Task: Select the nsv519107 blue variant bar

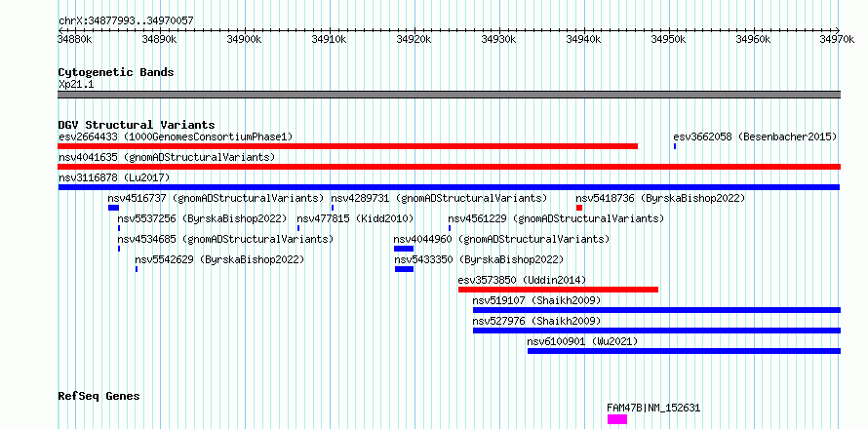Action: 656,310
